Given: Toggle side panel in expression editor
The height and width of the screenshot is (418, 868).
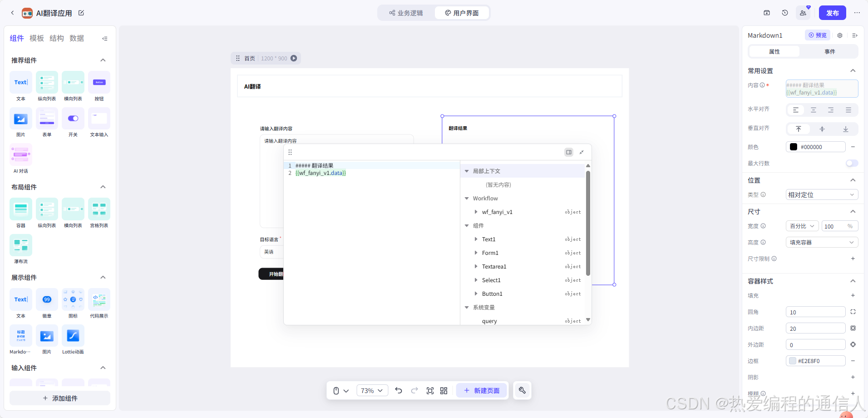Looking at the screenshot, I should click(x=569, y=152).
